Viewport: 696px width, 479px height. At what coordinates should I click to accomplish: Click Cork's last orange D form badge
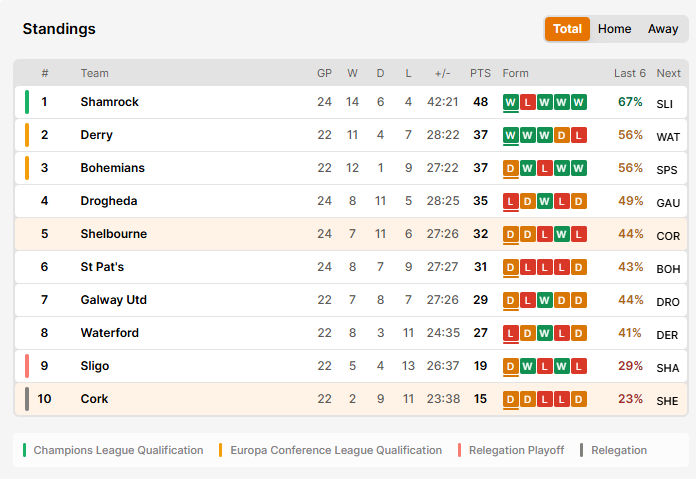[x=578, y=399]
